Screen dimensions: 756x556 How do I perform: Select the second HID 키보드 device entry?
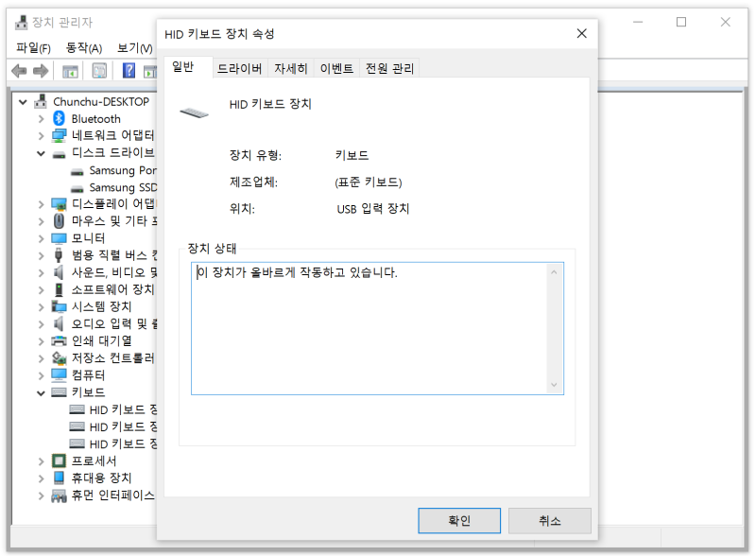click(113, 426)
